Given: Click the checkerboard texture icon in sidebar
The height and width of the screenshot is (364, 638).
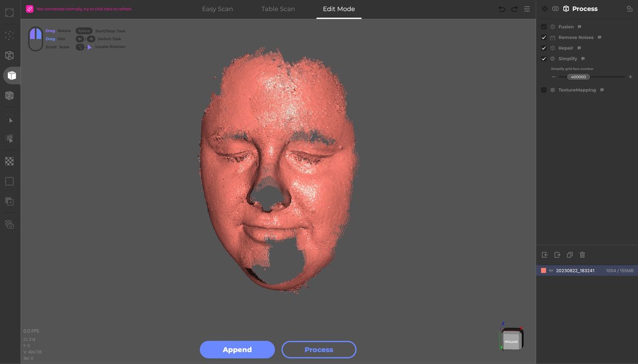Looking at the screenshot, I should (x=9, y=161).
